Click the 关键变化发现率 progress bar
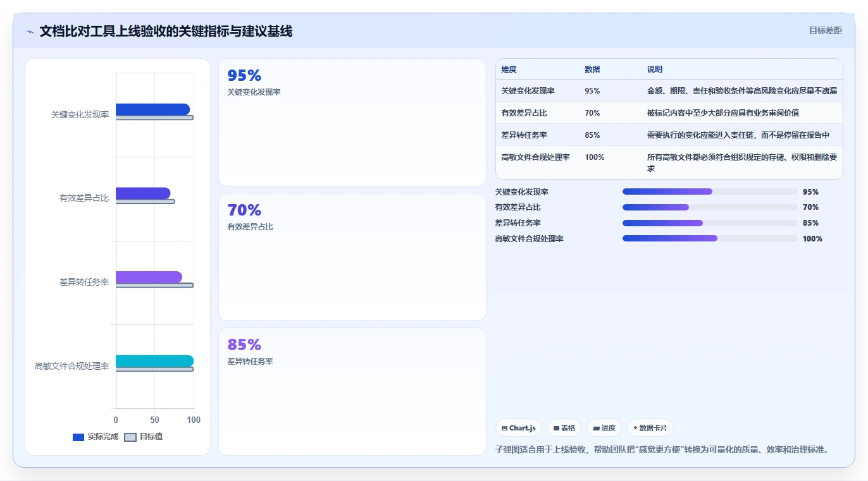This screenshot has width=868, height=481. pyautogui.click(x=710, y=192)
